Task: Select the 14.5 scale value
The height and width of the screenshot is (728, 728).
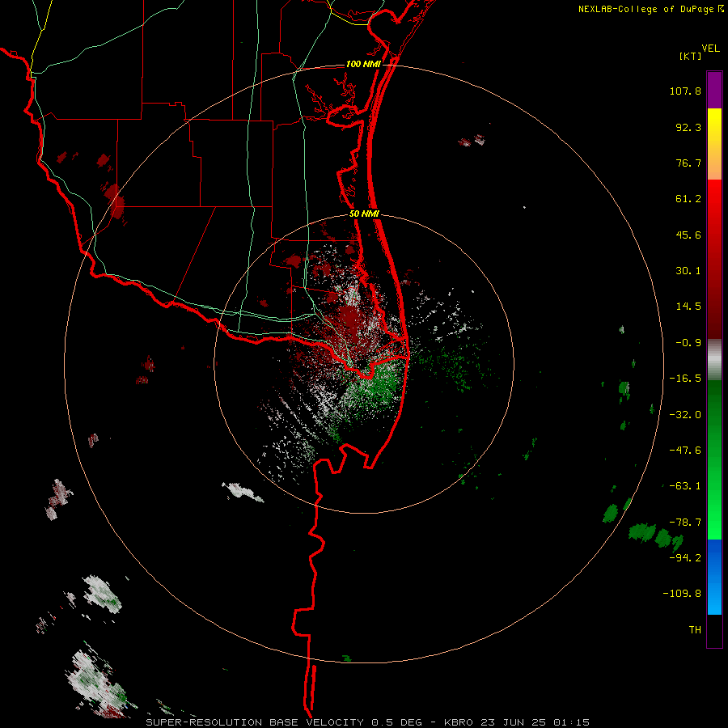Action: click(688, 307)
